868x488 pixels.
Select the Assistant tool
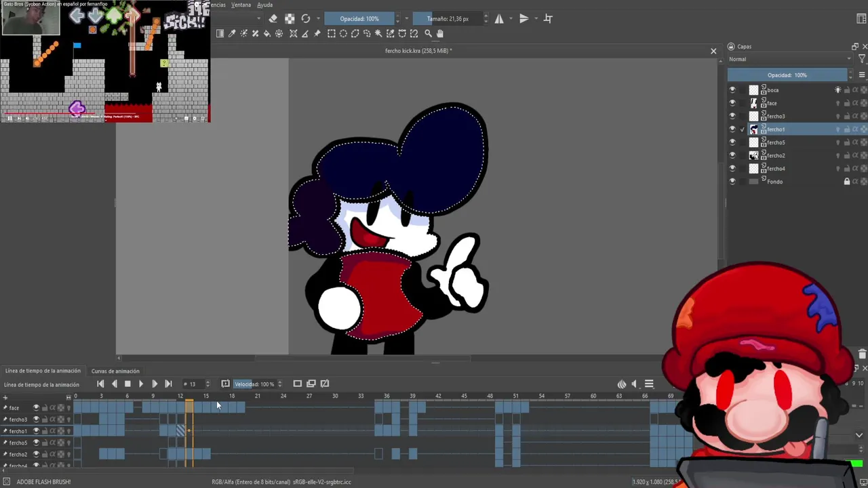click(294, 33)
